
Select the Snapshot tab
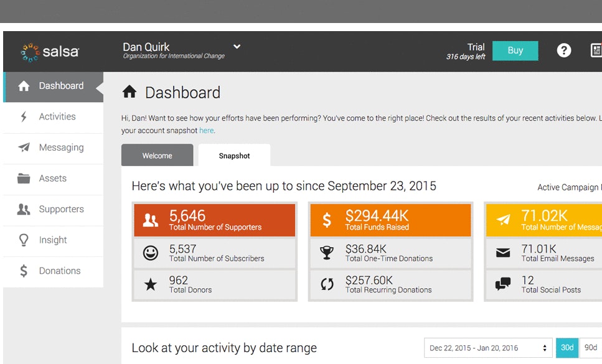tap(234, 156)
